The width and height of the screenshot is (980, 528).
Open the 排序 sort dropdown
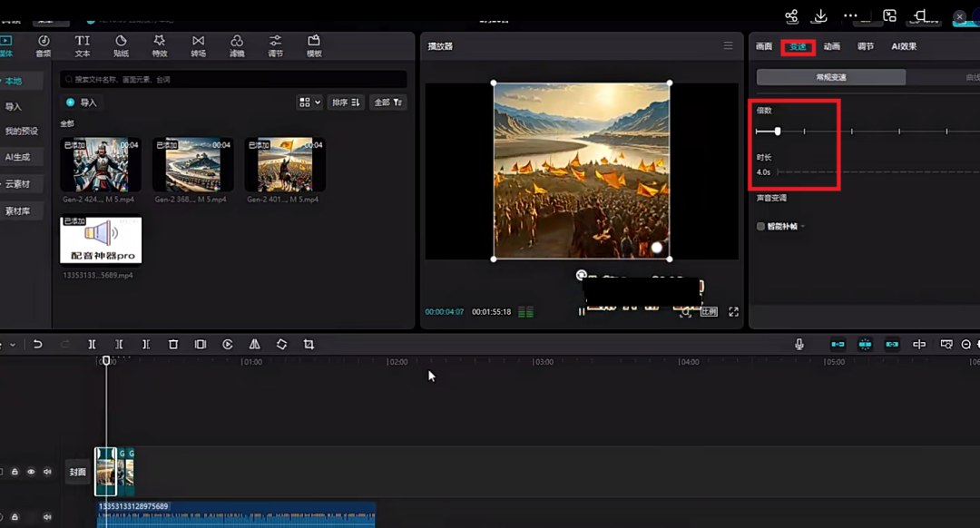tap(346, 103)
